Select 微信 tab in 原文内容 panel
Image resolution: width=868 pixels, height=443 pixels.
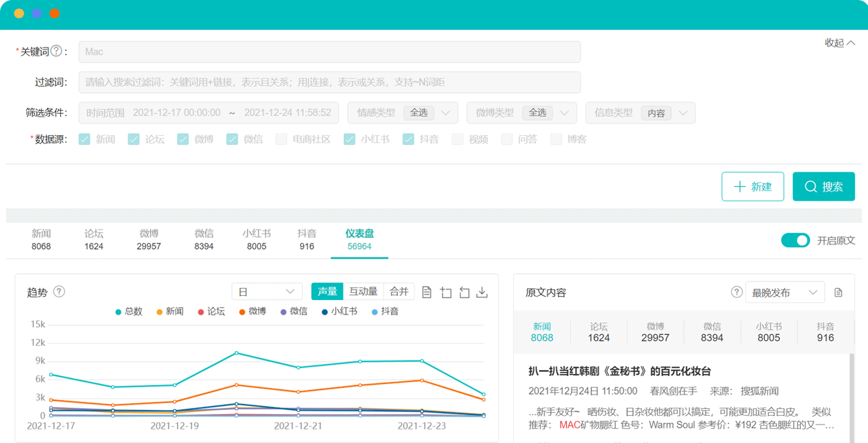[712, 332]
